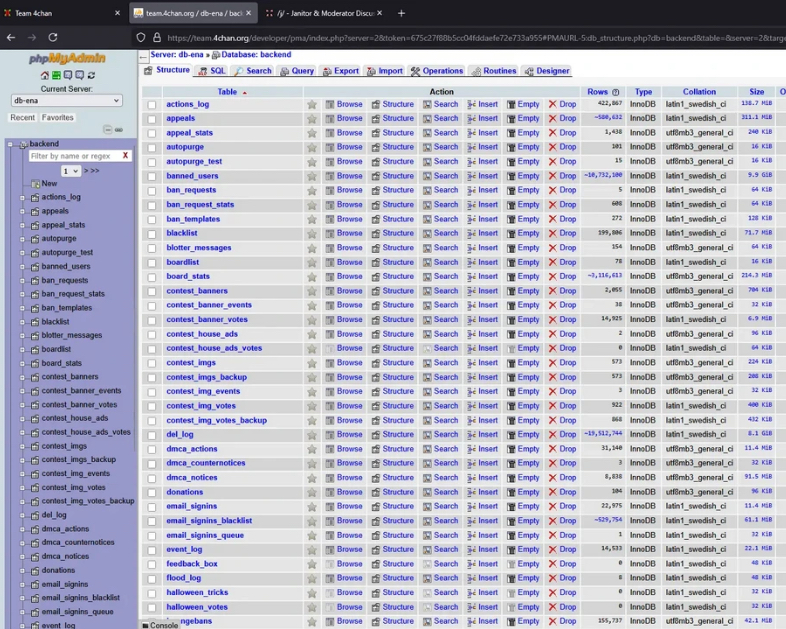Check the blacklist table checkbox
The height and width of the screenshot is (629, 786).
[x=152, y=234]
